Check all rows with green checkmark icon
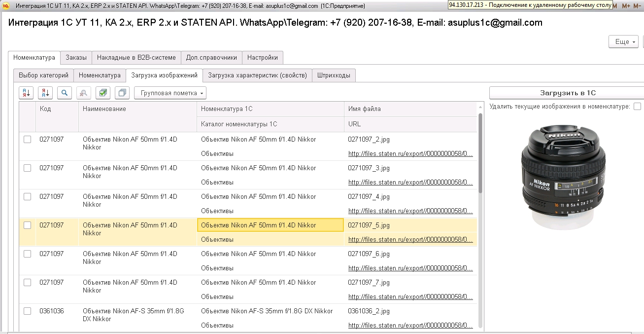 [103, 93]
